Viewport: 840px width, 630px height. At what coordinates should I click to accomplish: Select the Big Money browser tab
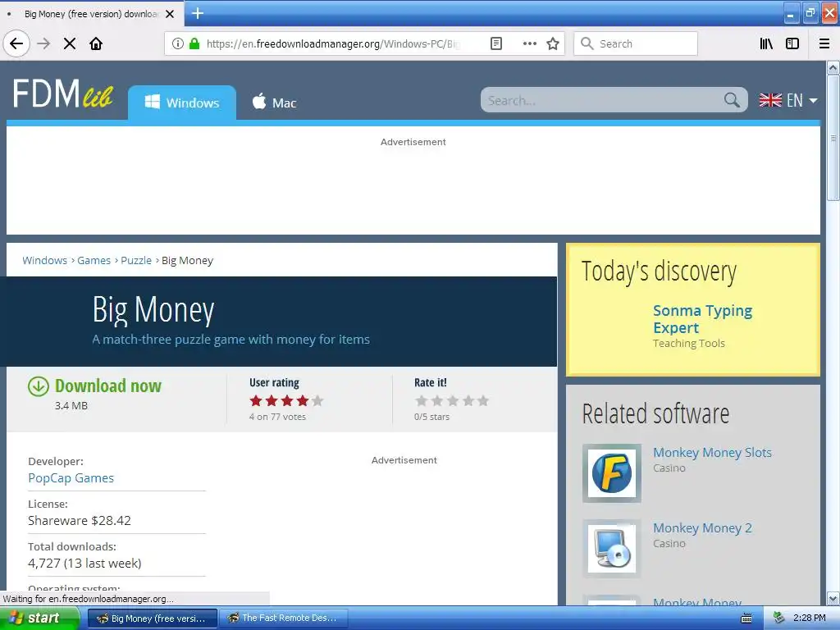[91, 14]
